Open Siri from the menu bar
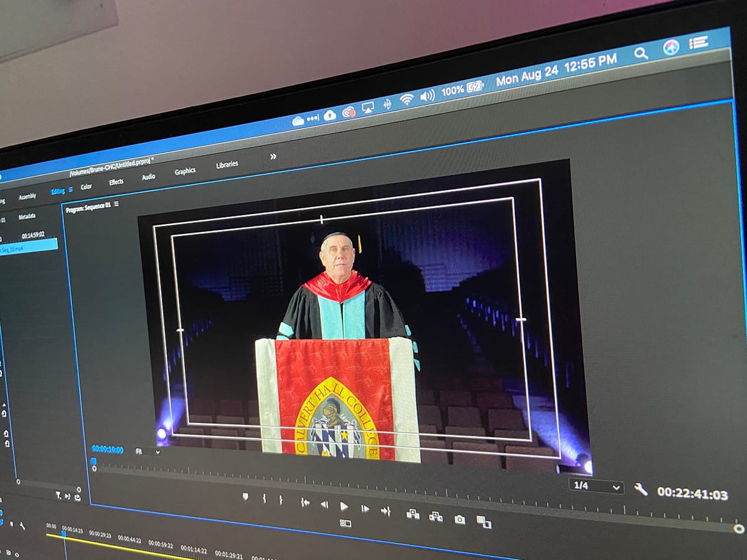 click(670, 47)
